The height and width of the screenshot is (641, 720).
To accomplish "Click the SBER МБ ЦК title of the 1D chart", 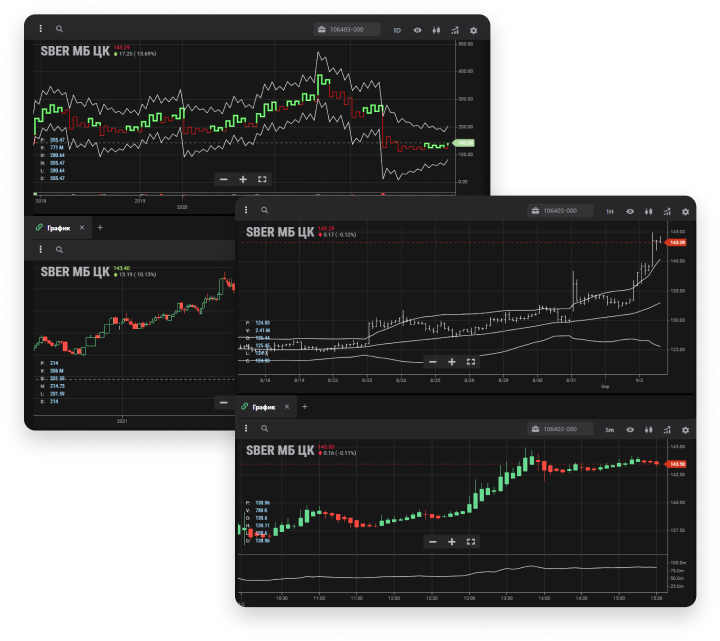I will [75, 51].
